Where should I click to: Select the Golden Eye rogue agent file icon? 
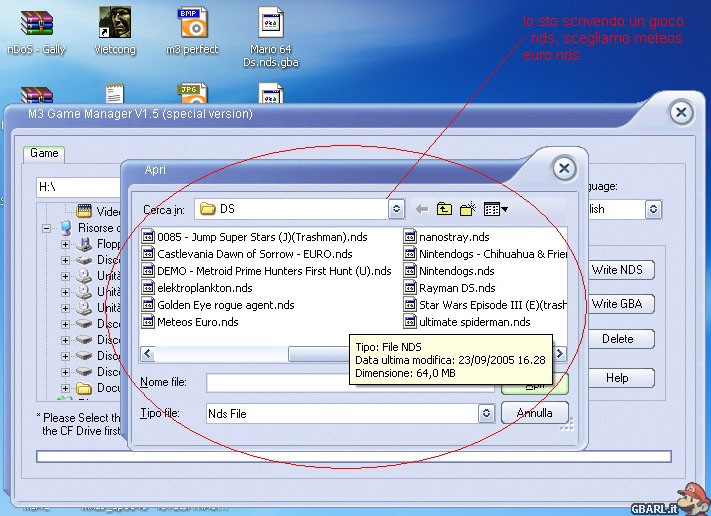148,305
